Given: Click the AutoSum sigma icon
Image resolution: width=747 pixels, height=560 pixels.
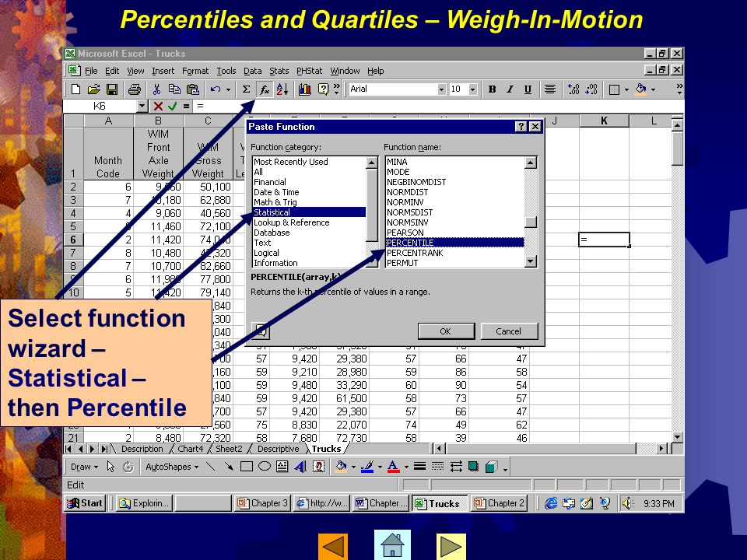Looking at the screenshot, I should 246,89.
